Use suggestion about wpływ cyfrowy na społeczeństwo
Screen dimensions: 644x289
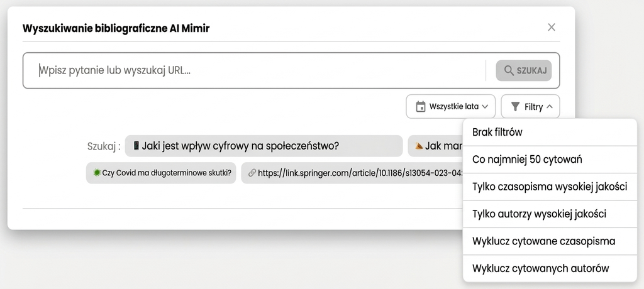[x=264, y=146]
